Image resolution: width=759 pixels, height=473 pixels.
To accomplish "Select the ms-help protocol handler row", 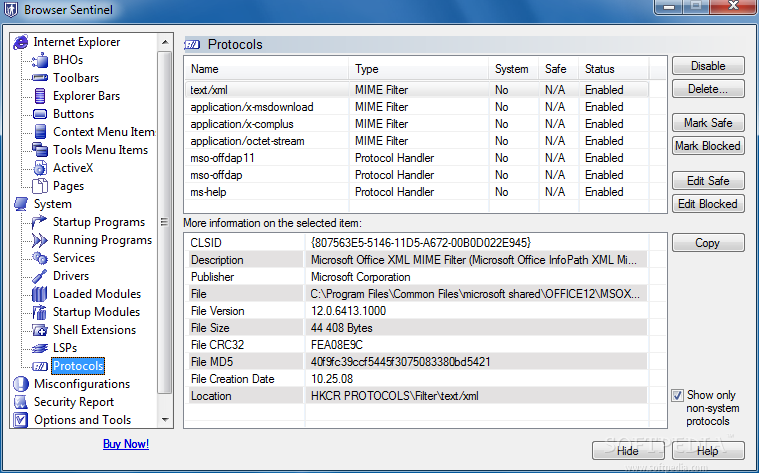I will coord(416,192).
